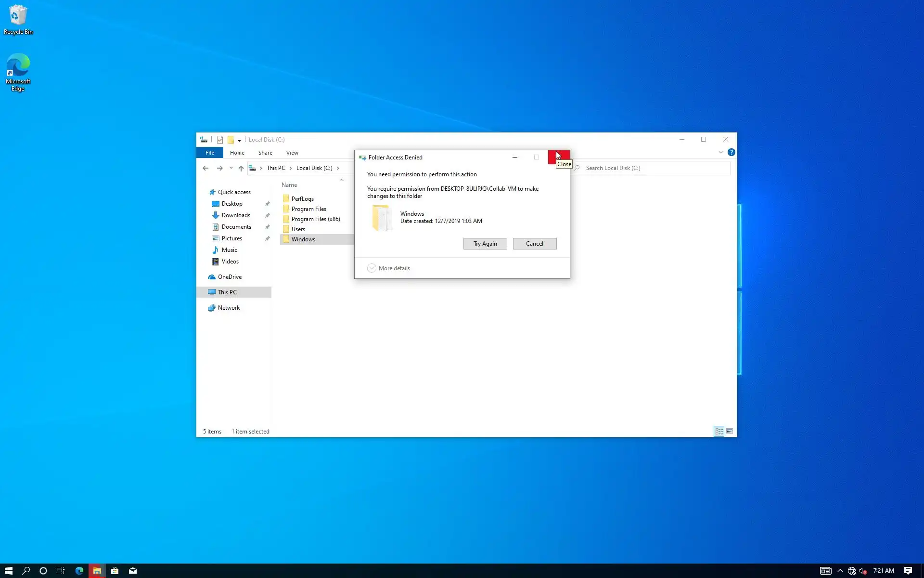The width and height of the screenshot is (924, 578).
Task: Open the Customize Quick Access Toolbar dropdown
Action: (x=239, y=140)
